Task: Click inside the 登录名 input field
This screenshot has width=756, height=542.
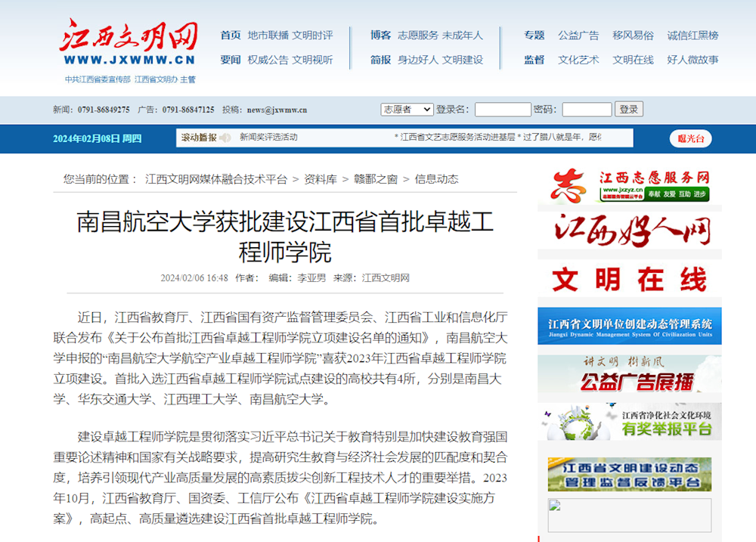Action: [x=503, y=109]
